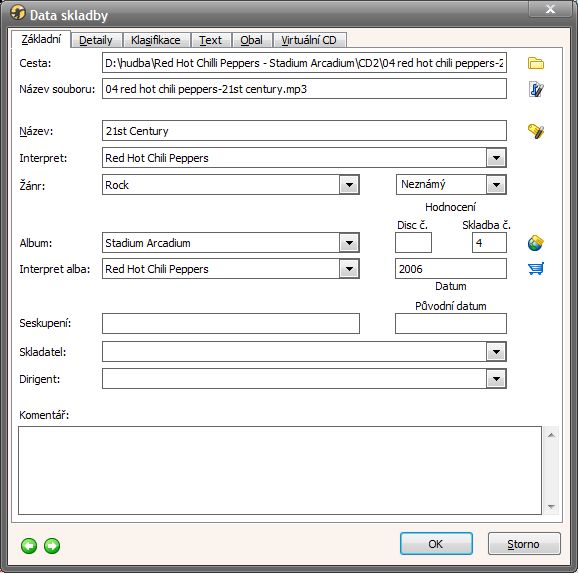578x573 pixels.
Task: Click the blue shopping cart icon
Action: [x=536, y=268]
